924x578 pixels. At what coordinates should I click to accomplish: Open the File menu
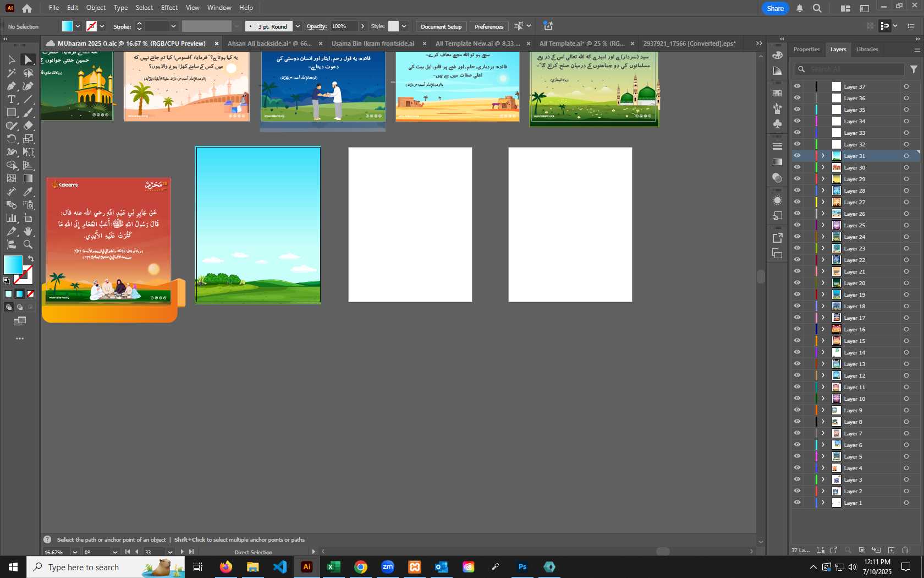tap(53, 8)
